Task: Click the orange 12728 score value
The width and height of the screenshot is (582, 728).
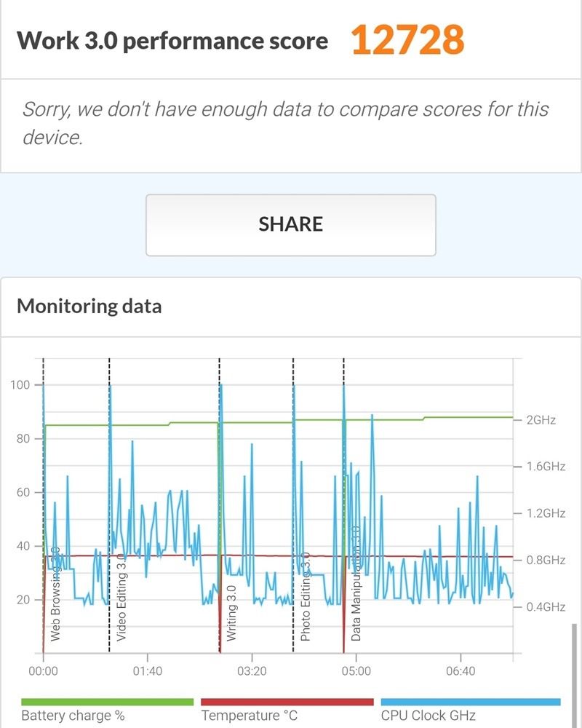Action: [x=407, y=41]
